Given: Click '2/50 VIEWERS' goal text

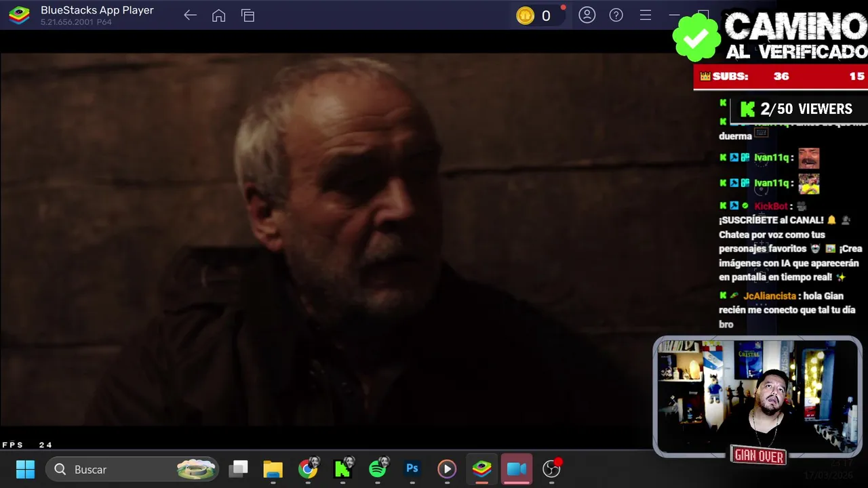Looking at the screenshot, I should coord(806,109).
